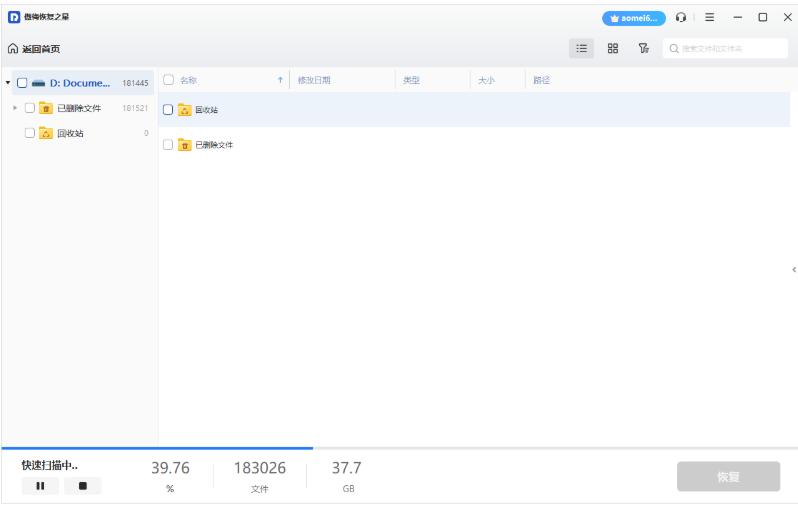Select all files with header 名称 checkbox
The width and height of the screenshot is (798, 505).
tap(168, 80)
